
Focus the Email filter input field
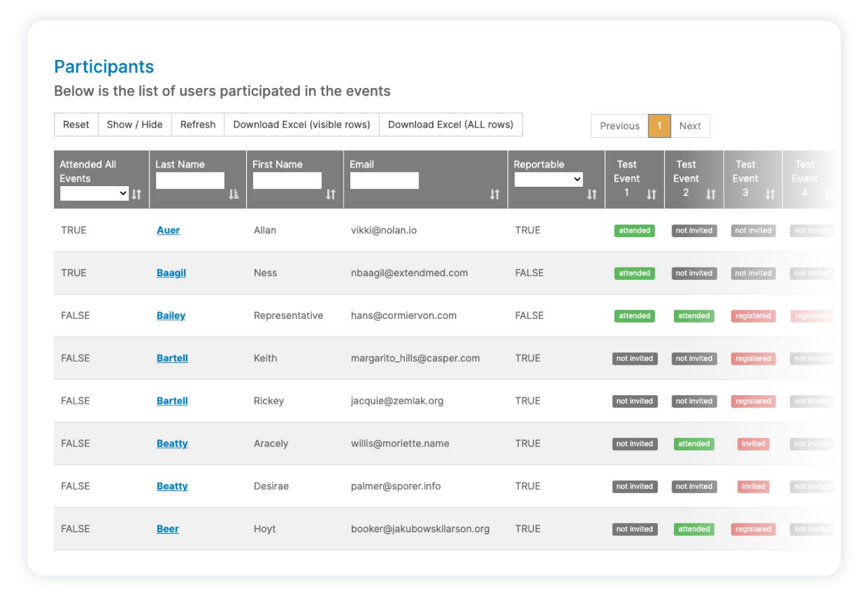coord(384,181)
